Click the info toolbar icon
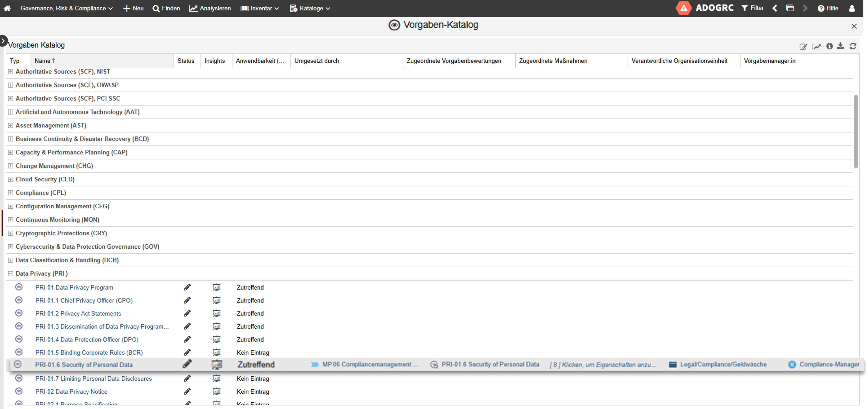The width and height of the screenshot is (868, 409). pos(830,46)
